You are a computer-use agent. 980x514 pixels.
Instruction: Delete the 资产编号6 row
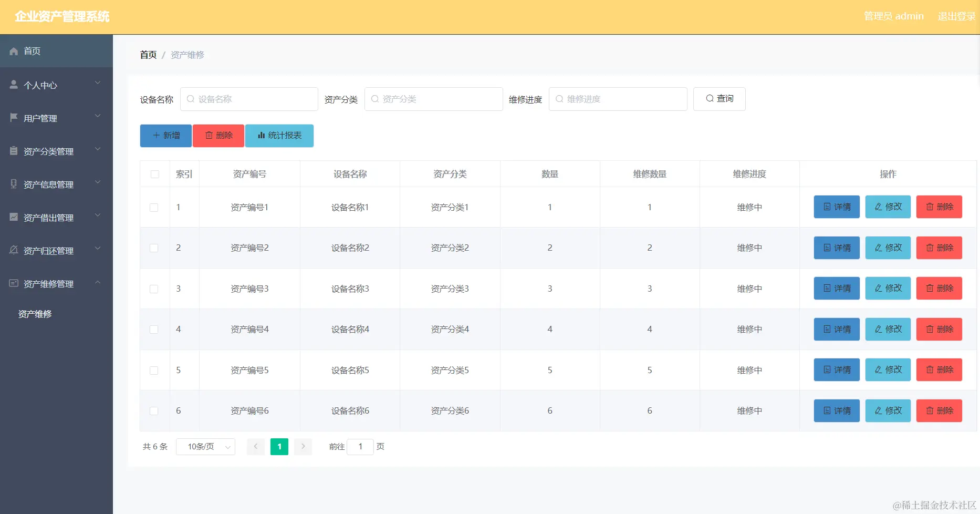coord(939,410)
